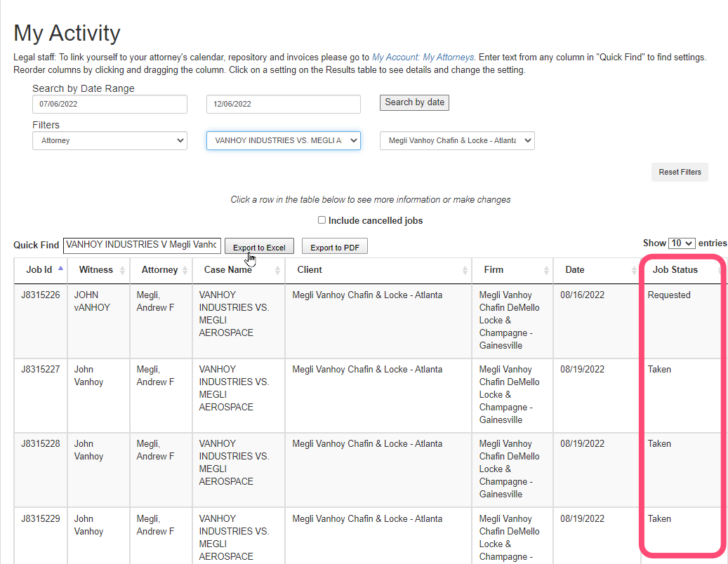Sort table by Job Id column
This screenshot has width=728, height=564.
pyautogui.click(x=41, y=270)
